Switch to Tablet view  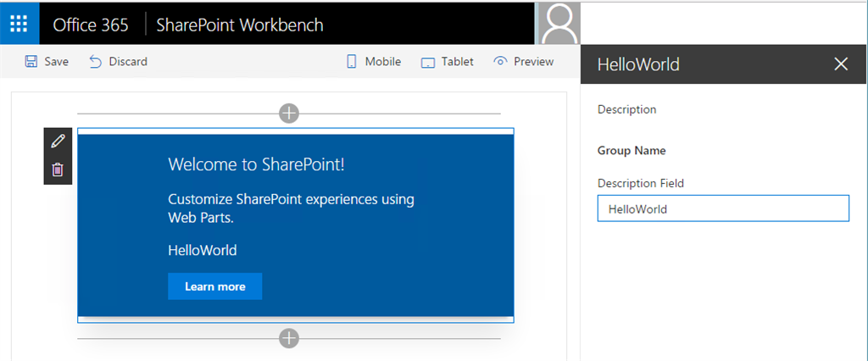448,61
